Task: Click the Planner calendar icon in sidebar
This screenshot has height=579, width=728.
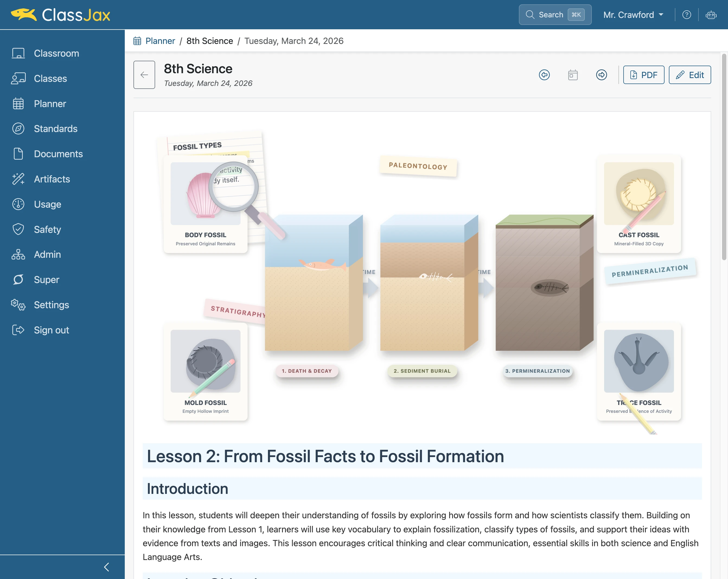Action: [x=18, y=104]
